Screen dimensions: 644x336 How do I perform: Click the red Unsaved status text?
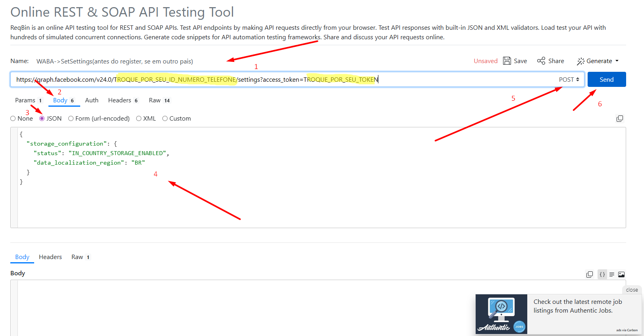click(486, 61)
